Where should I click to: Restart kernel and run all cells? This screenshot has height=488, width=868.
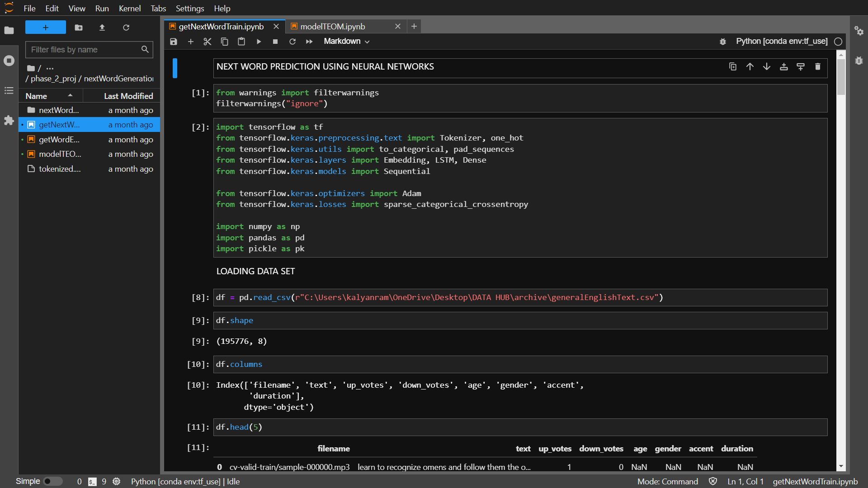point(309,42)
